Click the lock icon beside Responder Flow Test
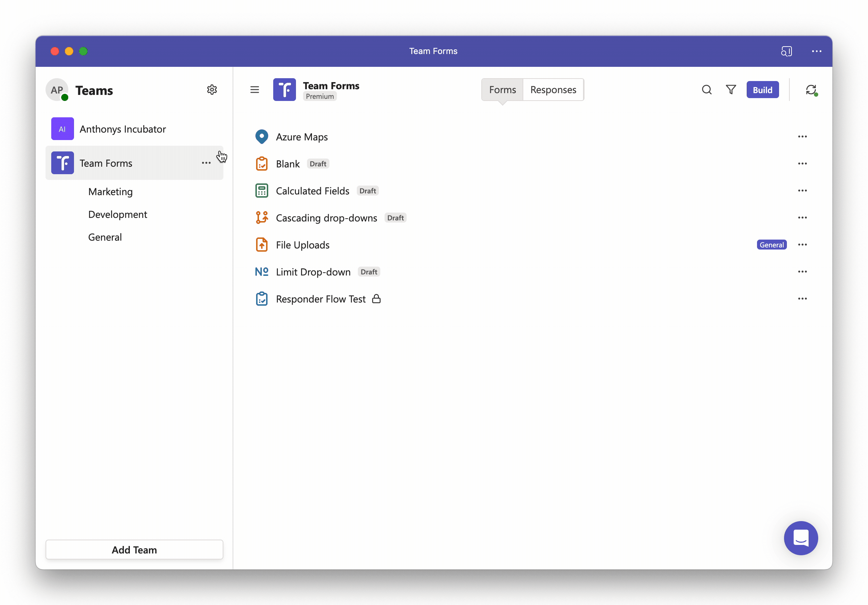Screen dimensions: 868x605 (376, 299)
